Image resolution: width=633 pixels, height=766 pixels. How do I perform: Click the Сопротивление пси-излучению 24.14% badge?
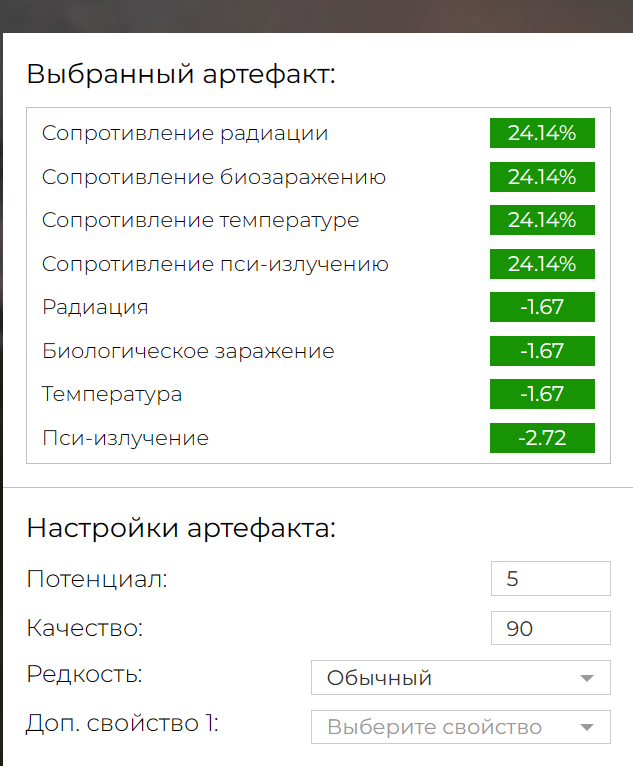click(542, 264)
